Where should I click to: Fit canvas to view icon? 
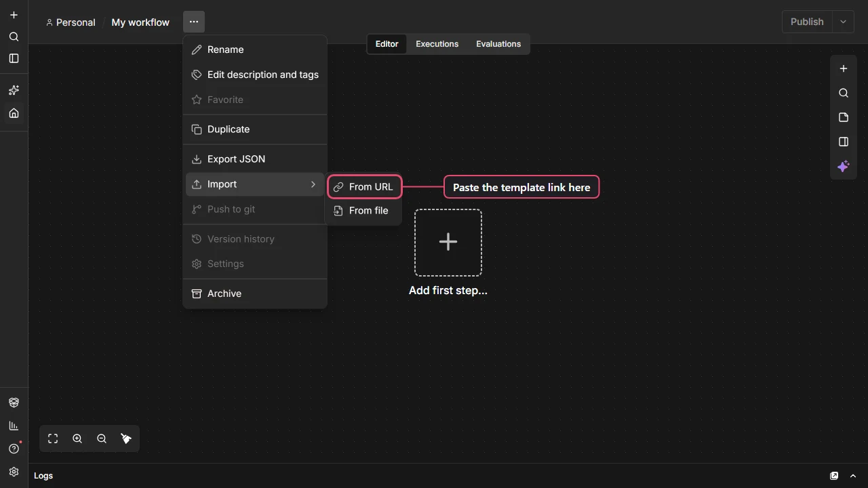point(53,439)
